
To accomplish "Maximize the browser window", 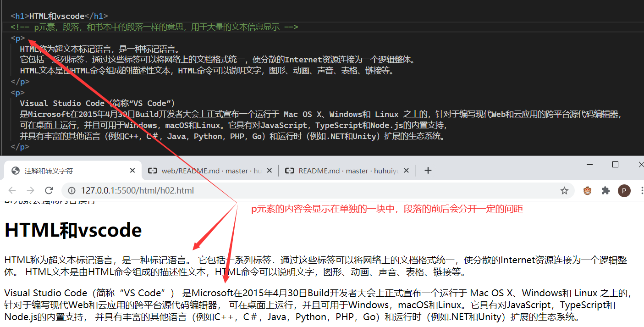I will [x=615, y=164].
